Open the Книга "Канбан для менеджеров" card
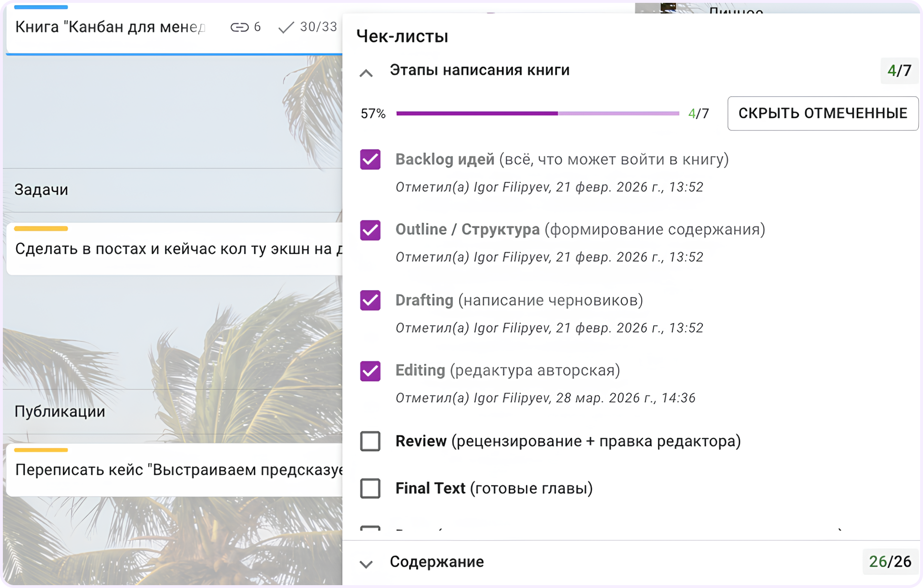 coord(110,27)
